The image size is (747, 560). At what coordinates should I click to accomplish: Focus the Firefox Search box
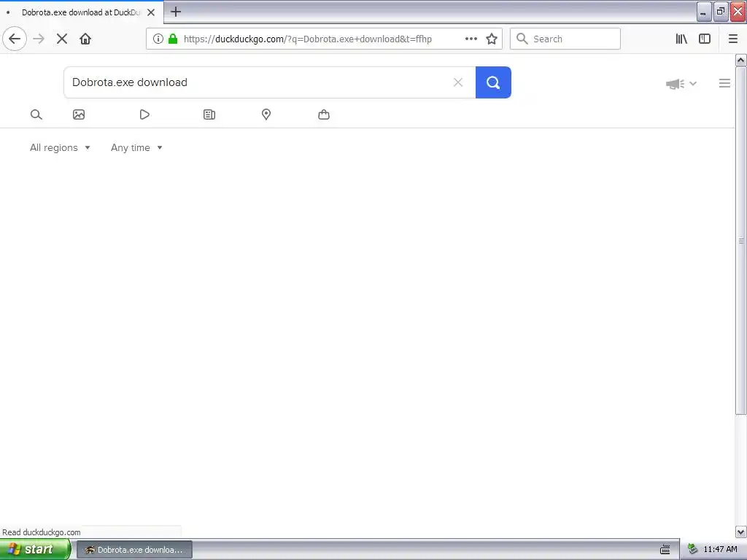click(x=565, y=39)
